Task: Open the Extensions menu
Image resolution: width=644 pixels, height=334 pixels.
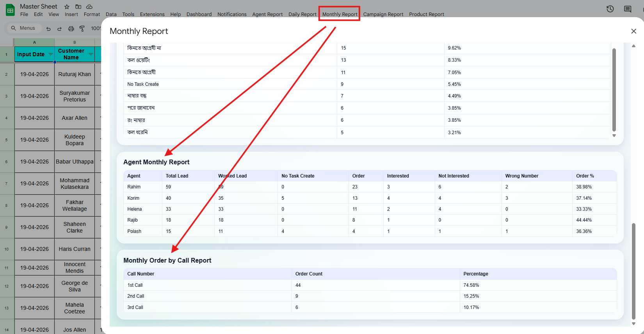Action: point(152,14)
